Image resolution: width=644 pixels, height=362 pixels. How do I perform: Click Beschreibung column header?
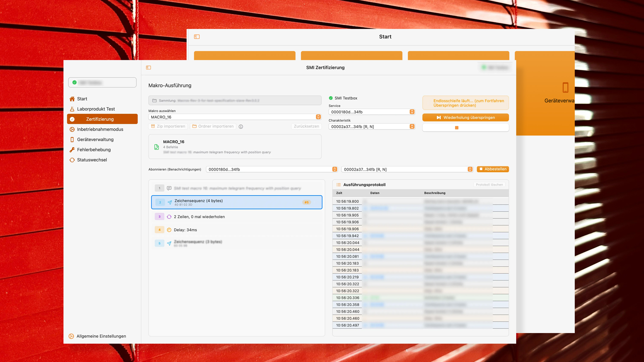(x=434, y=193)
